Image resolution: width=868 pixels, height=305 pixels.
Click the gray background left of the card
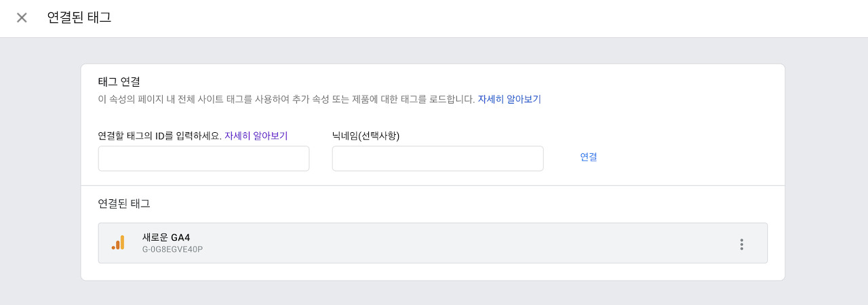[x=41, y=169]
